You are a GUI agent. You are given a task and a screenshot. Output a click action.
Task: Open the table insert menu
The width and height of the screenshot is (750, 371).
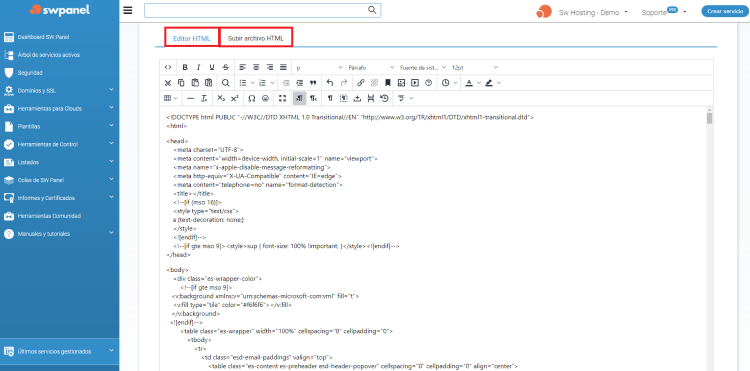(x=171, y=98)
